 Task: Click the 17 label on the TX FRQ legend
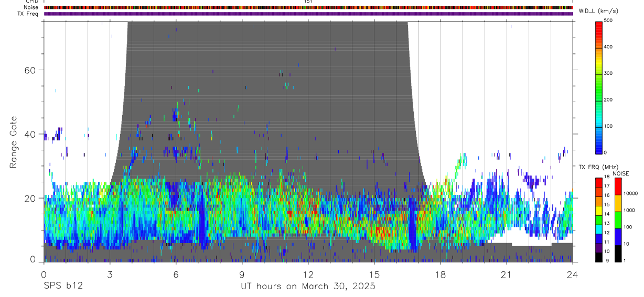(607, 186)
